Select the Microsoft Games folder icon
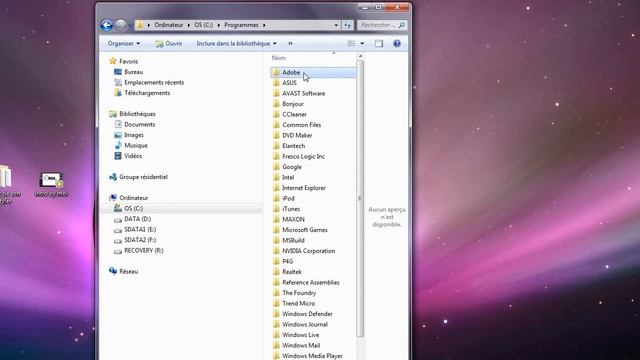Image resolution: width=640 pixels, height=360 pixels. (x=276, y=230)
